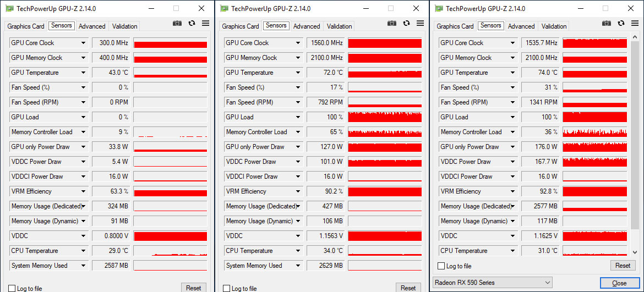644x292 pixels.
Task: Open the Validation tab in the right window
Action: (554, 26)
